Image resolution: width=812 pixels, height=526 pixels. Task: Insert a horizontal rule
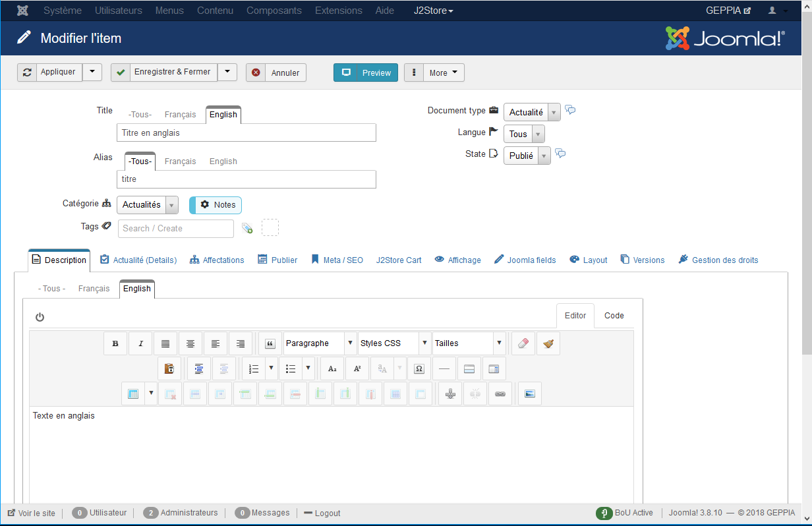point(444,369)
